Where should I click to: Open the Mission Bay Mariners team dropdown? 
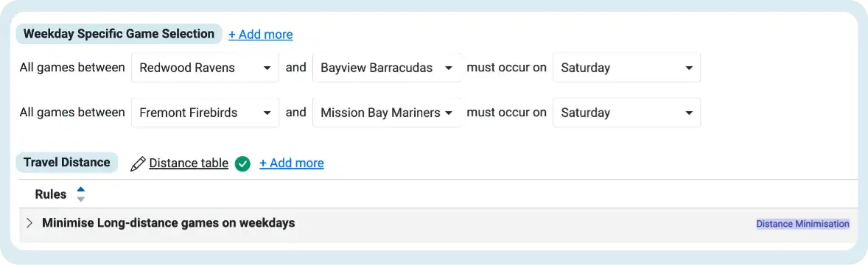[x=386, y=113]
